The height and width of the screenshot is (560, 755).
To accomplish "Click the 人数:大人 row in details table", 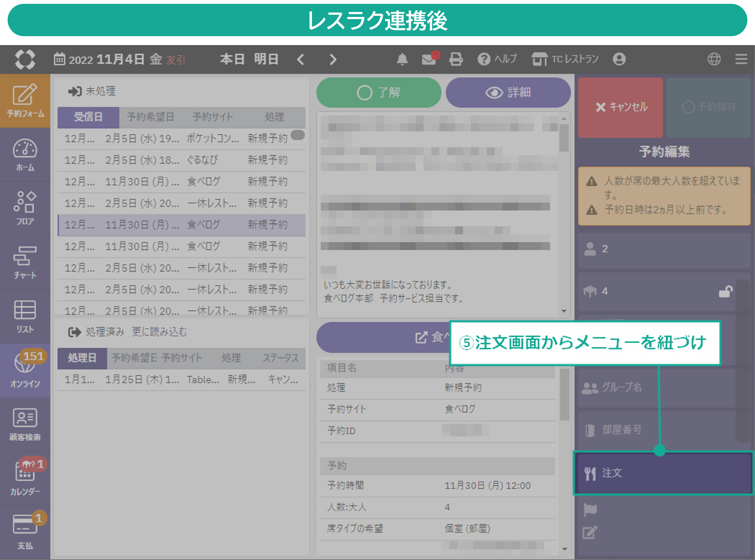I will (437, 508).
